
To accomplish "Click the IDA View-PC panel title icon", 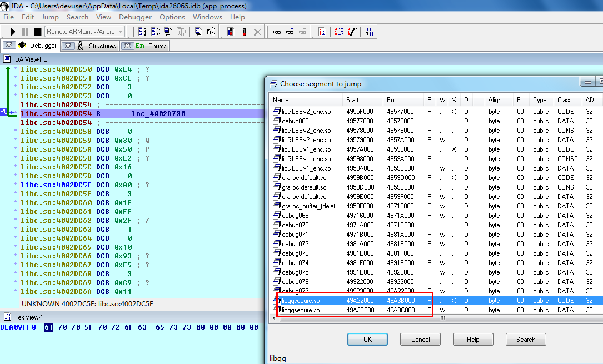I will pyautogui.click(x=7, y=59).
